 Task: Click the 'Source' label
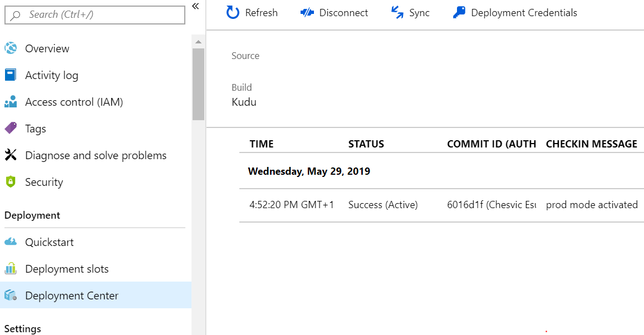[x=245, y=56]
